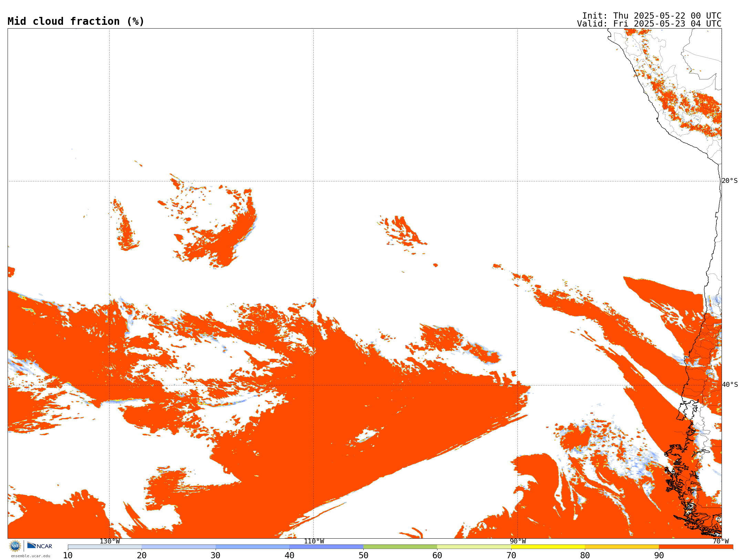Image resolution: width=744 pixels, height=560 pixels.
Task: Click the 10-20 pale grey colorbar segment
Action: coord(105,547)
